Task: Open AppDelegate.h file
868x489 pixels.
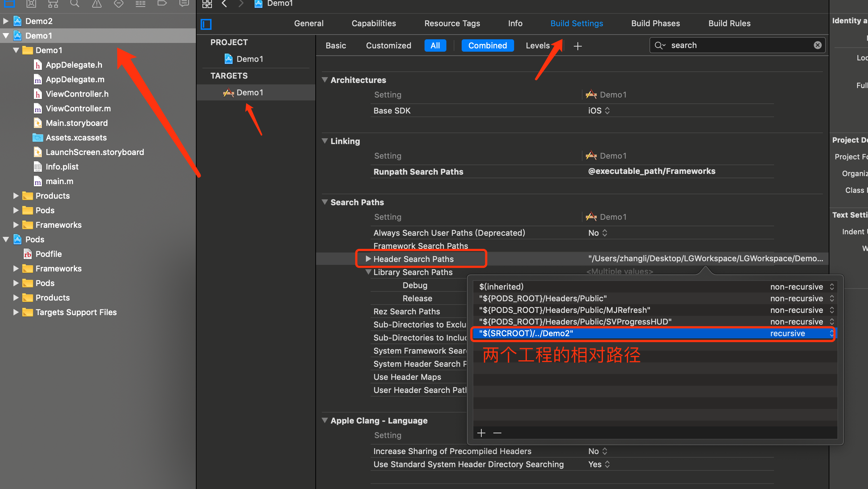Action: coord(74,65)
